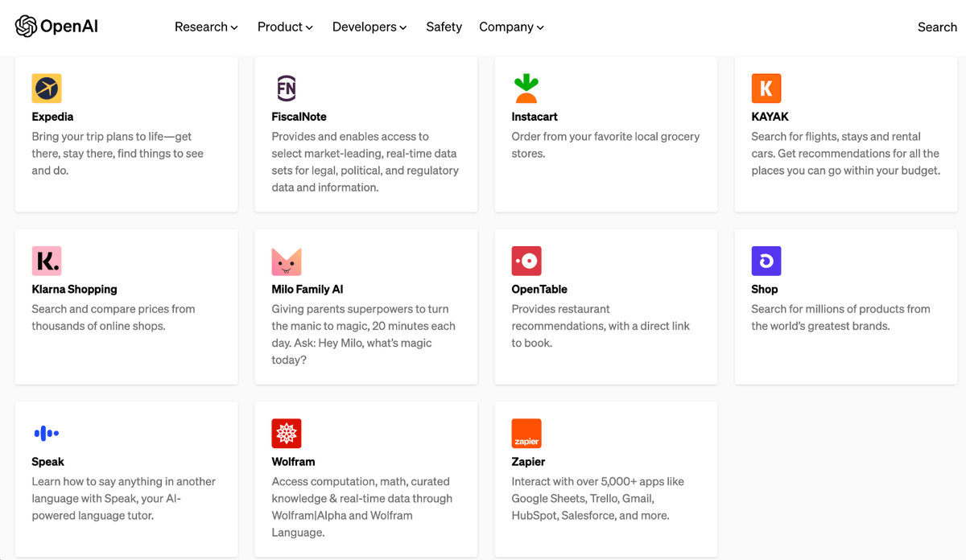966x560 pixels.
Task: Click the Klarna Shopping title
Action: pyautogui.click(x=74, y=290)
